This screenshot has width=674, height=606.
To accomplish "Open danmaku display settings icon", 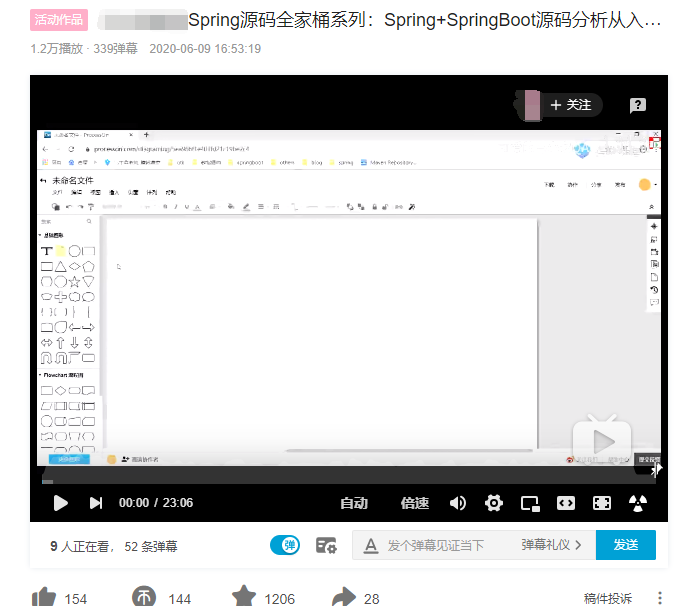I will pos(326,545).
